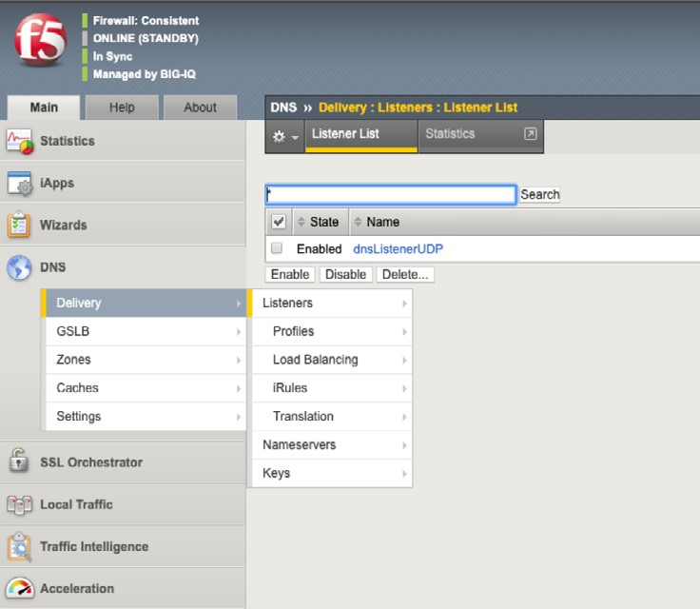Click the In Sync status text

tap(112, 56)
